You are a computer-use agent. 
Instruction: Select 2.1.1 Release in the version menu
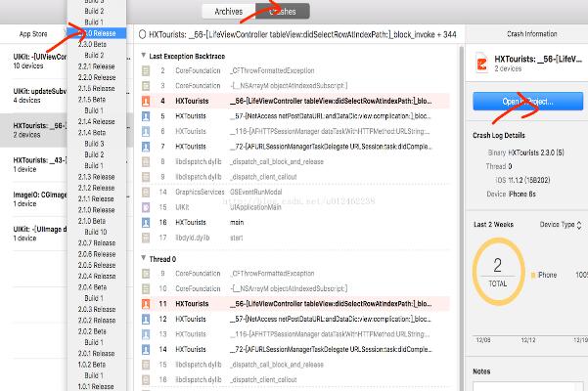coord(97,198)
